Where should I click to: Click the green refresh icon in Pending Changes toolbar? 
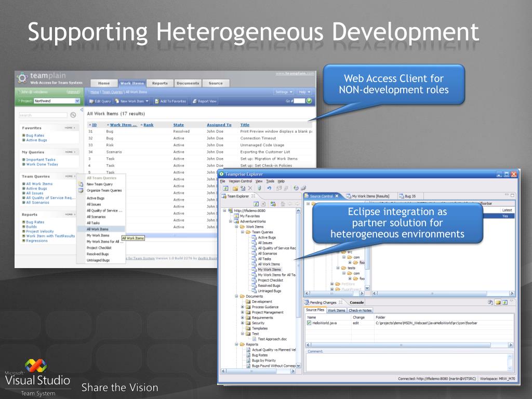(505, 302)
